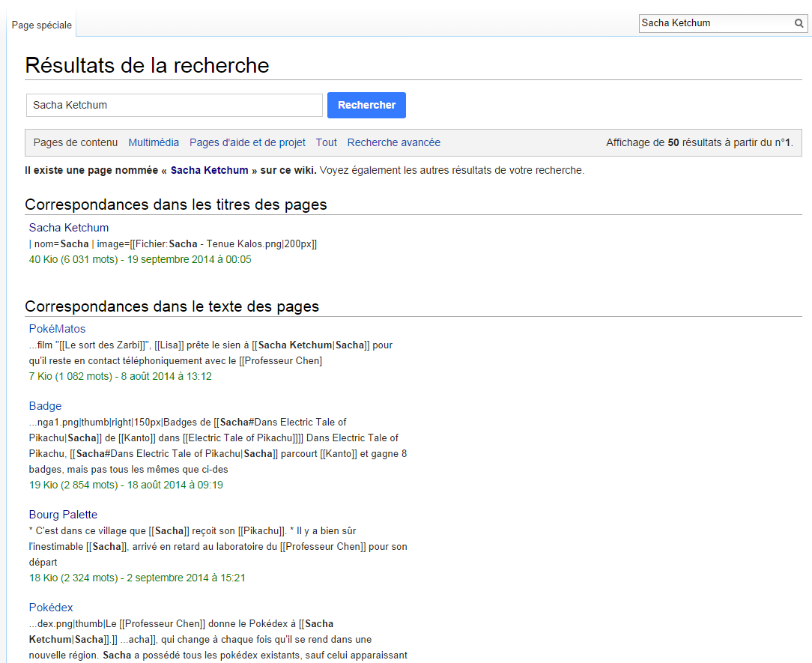Choose the Tout search profile
Viewport: 812px width, 663px height.
click(x=327, y=142)
